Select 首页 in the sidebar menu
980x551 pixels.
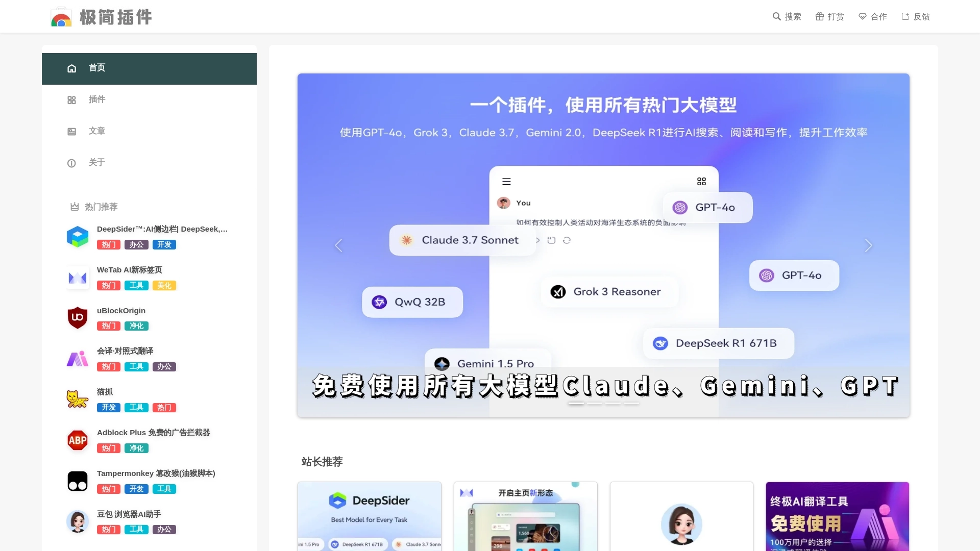[149, 68]
